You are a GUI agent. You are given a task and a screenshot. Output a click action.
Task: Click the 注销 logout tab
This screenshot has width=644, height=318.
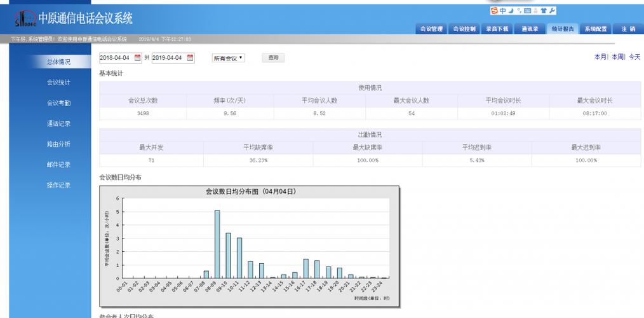pyautogui.click(x=628, y=29)
